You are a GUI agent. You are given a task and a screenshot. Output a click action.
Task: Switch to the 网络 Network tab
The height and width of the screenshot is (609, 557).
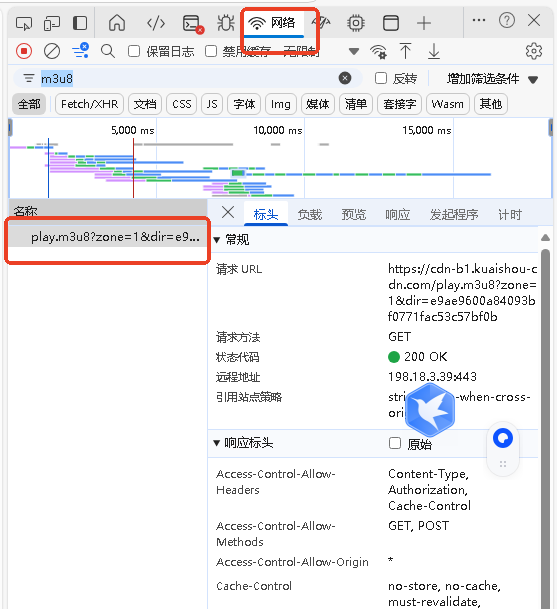click(274, 23)
